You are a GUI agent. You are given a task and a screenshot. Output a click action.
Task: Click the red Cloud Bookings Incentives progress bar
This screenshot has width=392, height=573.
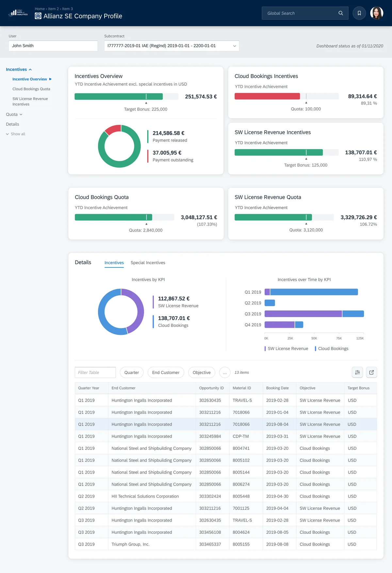pyautogui.click(x=267, y=96)
